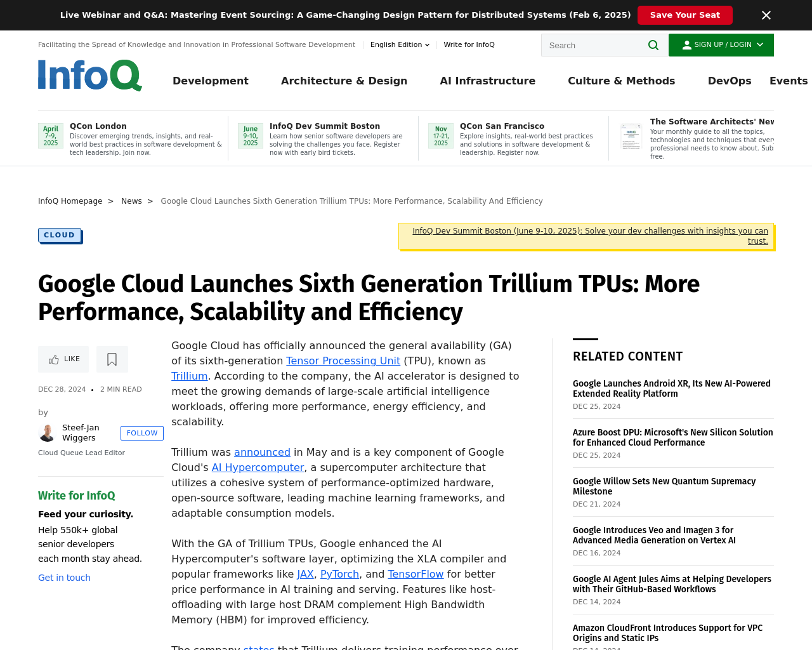Bookmark the article

coord(112,359)
